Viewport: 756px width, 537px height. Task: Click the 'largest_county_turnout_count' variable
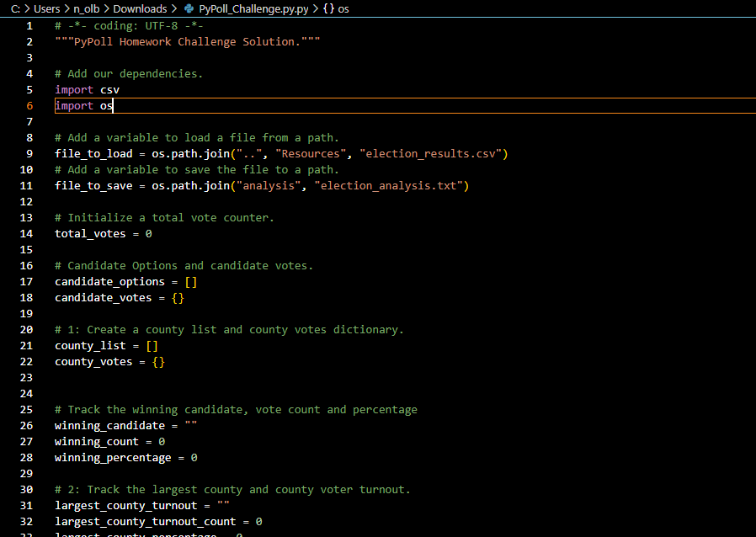145,522
